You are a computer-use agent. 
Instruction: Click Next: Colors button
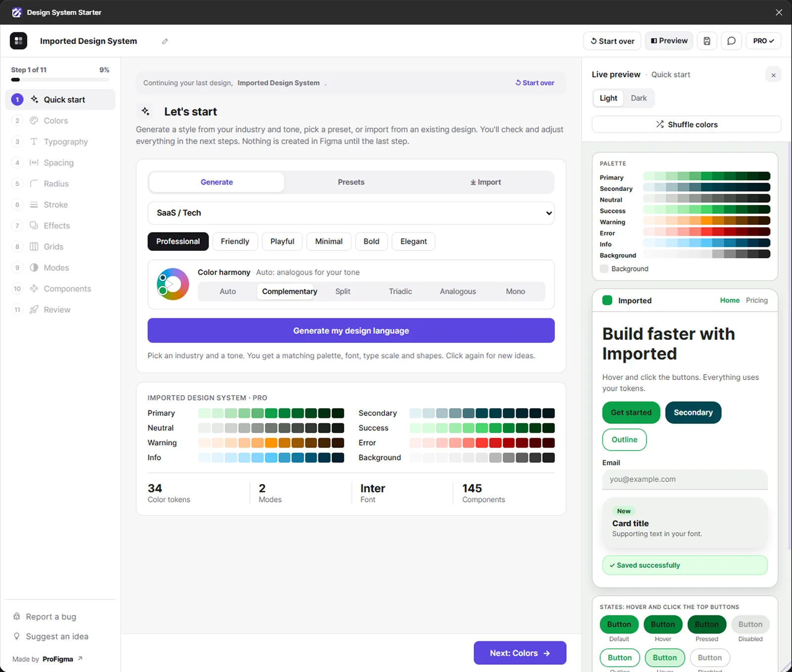[520, 653]
